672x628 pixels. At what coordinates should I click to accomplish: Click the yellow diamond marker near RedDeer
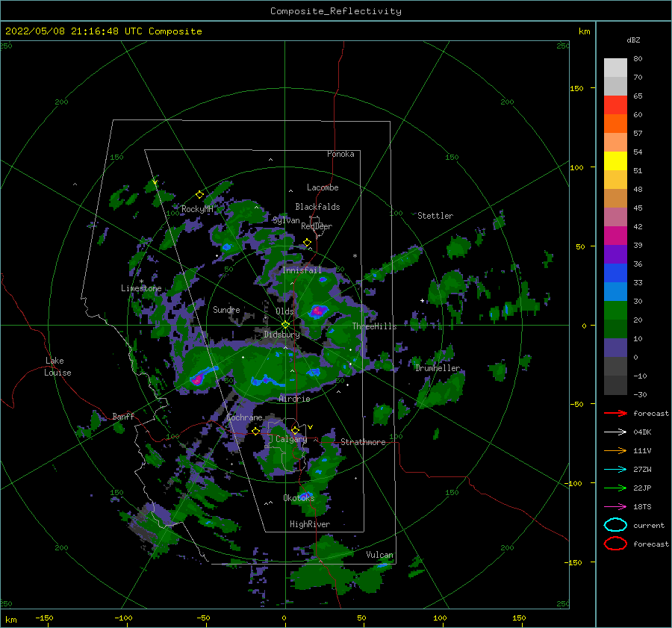[307, 243]
